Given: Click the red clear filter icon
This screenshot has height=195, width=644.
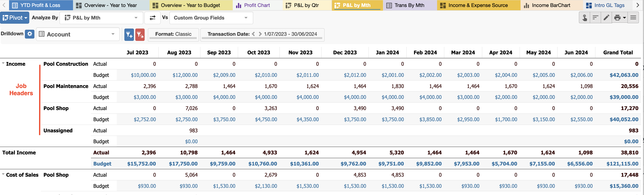Looking at the screenshot, I should [140, 34].
